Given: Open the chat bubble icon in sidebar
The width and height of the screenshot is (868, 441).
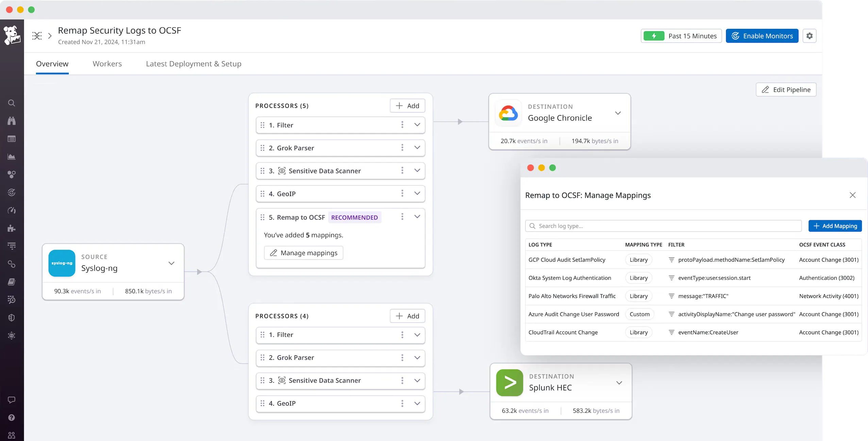Looking at the screenshot, I should 12,400.
